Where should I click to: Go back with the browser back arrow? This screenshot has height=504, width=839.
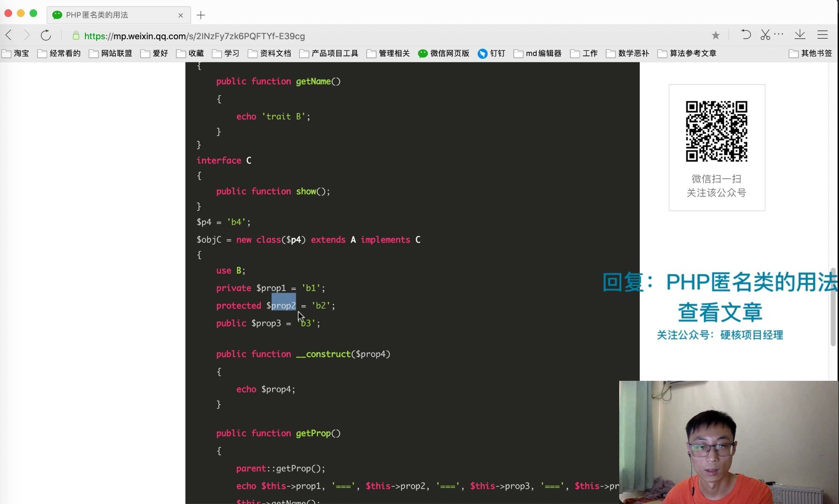[x=8, y=35]
